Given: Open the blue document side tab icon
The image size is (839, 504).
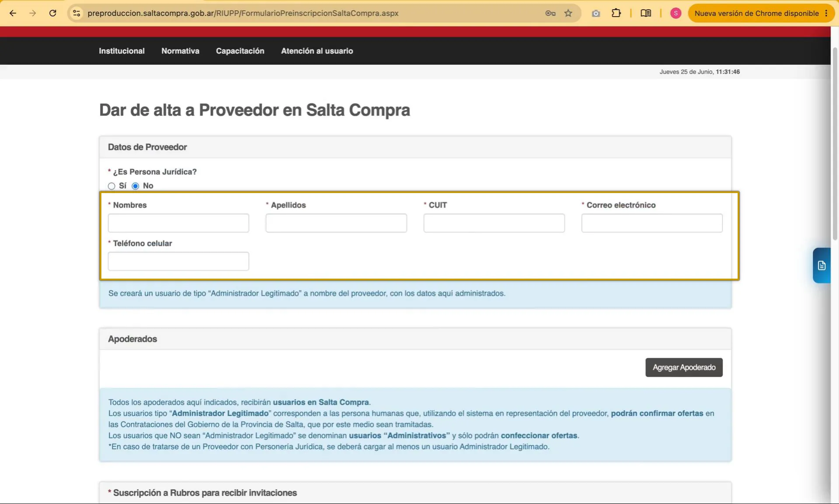Looking at the screenshot, I should [822, 266].
